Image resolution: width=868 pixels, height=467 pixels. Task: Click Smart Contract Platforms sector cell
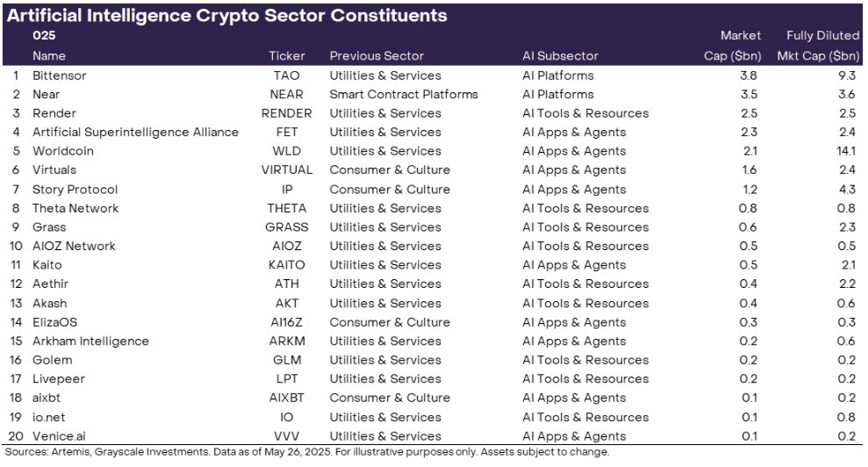point(404,94)
